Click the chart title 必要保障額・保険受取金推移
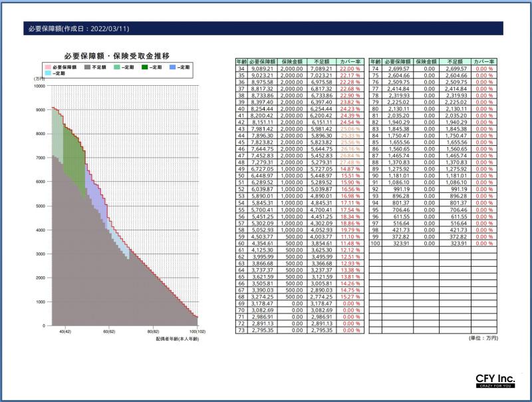 coord(116,56)
